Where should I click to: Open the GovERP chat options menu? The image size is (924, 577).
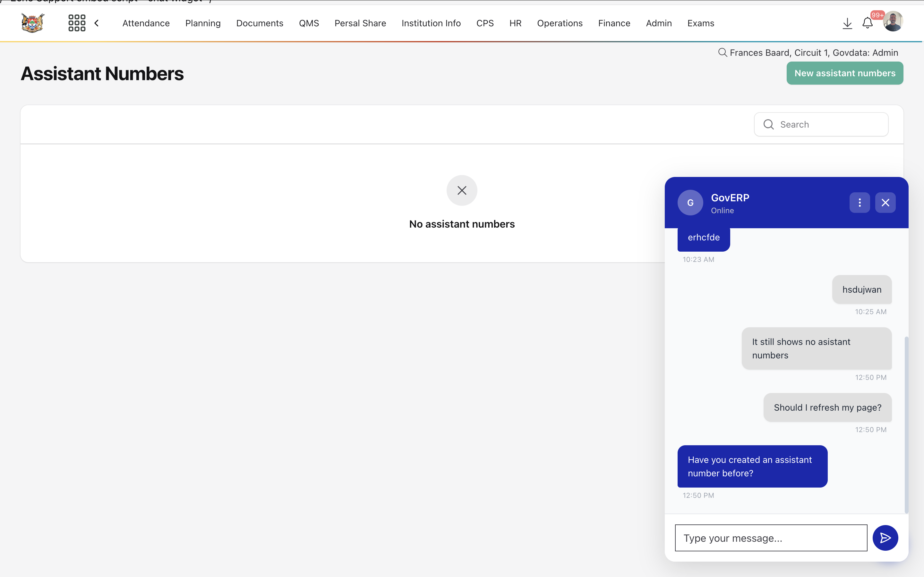[860, 202]
